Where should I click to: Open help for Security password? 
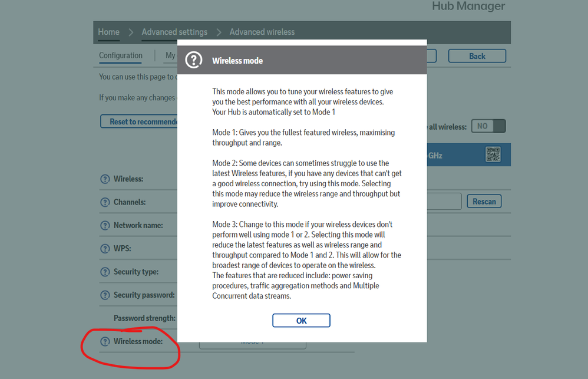click(105, 295)
